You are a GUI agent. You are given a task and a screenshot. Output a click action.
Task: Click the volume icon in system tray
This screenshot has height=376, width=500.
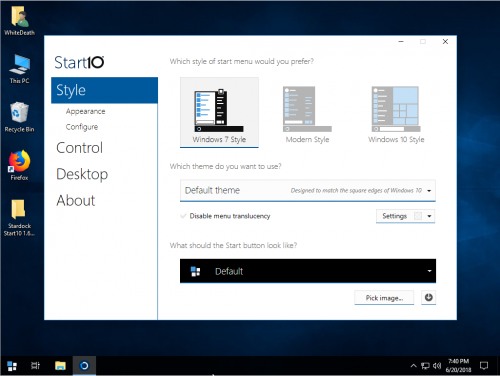tap(437, 366)
